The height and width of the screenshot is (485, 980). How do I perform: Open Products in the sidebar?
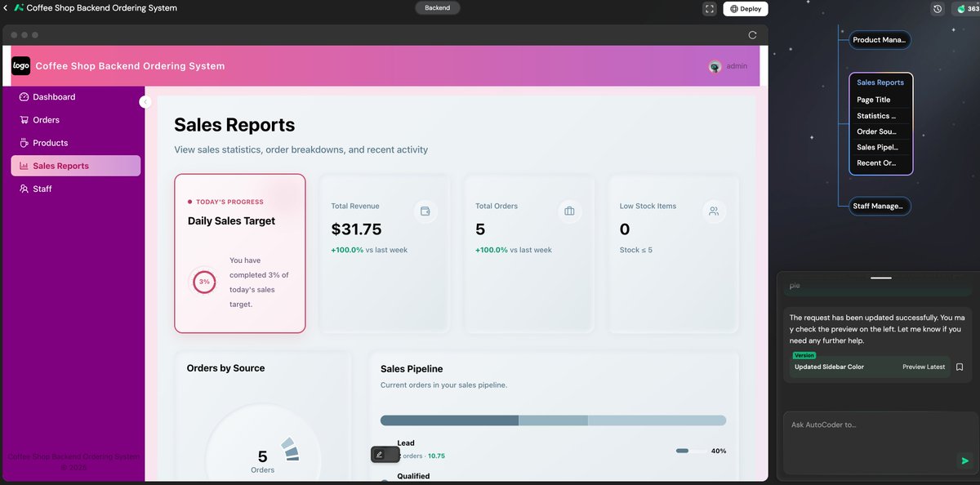point(75,143)
